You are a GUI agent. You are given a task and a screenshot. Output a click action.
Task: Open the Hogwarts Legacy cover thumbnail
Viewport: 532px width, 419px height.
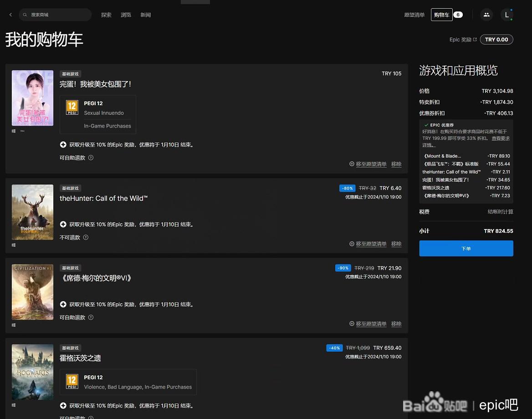[x=33, y=372]
